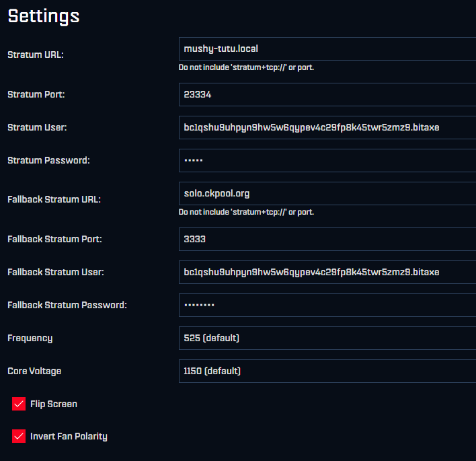Click the 'Fallback Stratum User:' label text
This screenshot has height=461, width=476.
coord(55,272)
